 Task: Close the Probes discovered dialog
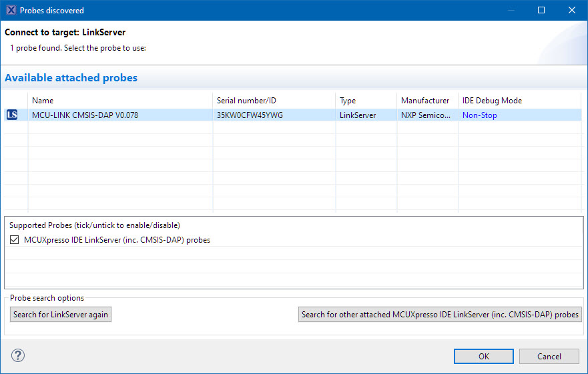572,10
